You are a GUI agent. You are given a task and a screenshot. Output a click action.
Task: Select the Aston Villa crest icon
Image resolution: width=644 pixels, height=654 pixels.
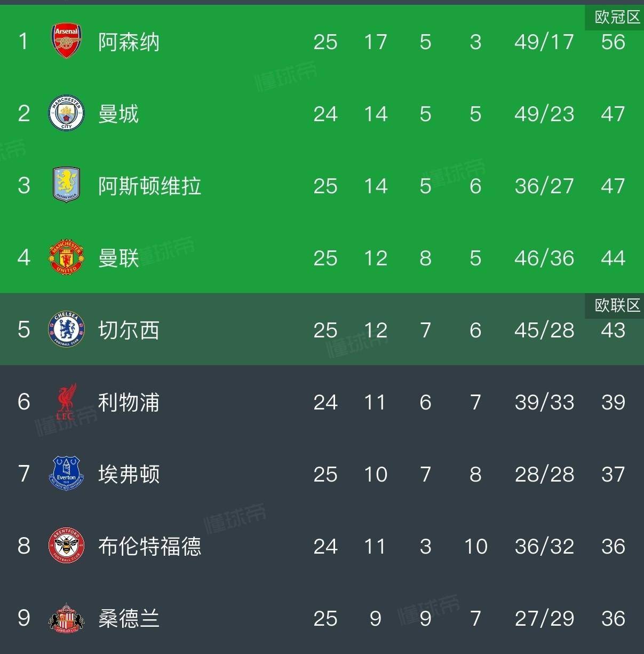66,185
